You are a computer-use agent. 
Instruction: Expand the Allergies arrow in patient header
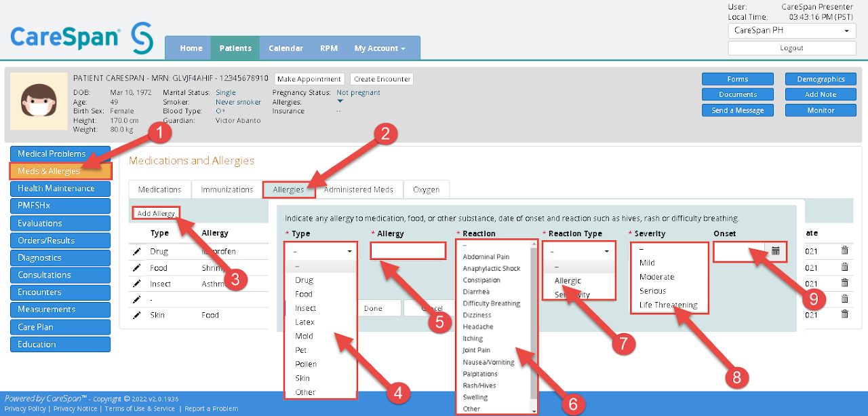(340, 102)
